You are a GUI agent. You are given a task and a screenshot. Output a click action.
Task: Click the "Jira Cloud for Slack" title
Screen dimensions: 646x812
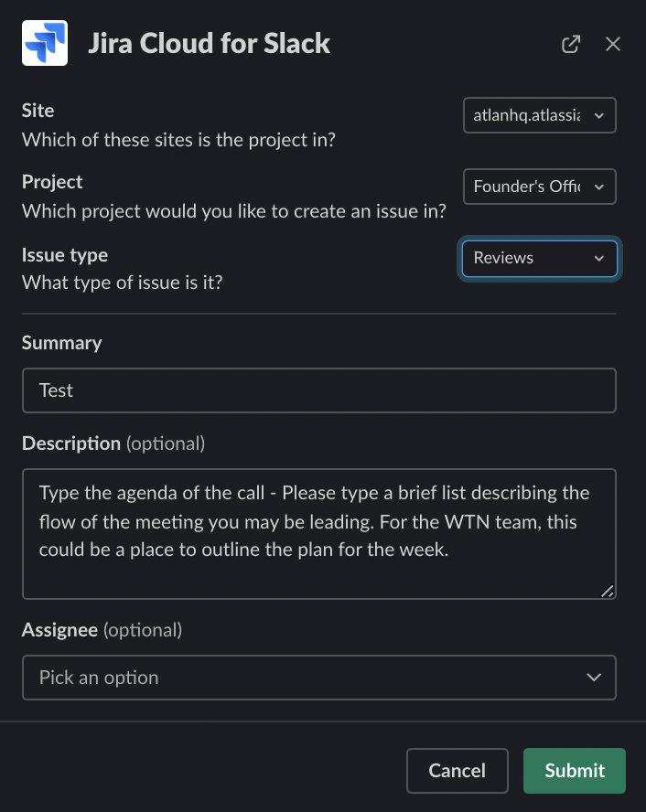click(x=209, y=44)
